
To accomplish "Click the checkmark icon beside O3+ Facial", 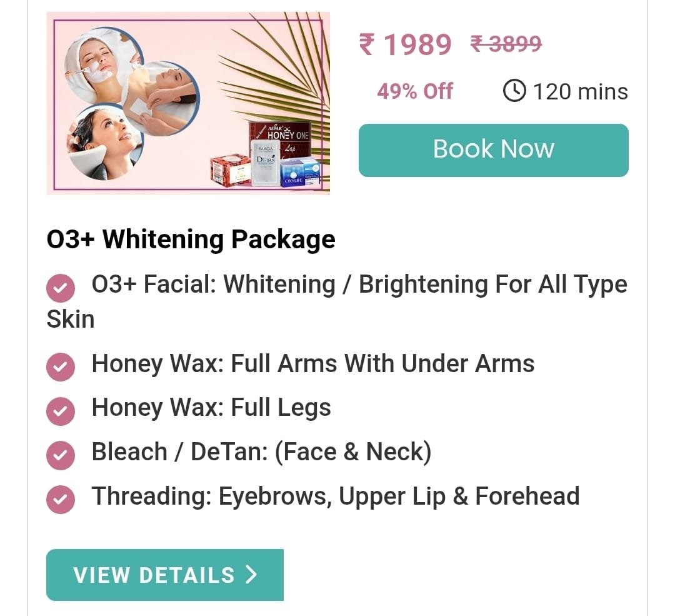I will pyautogui.click(x=60, y=288).
